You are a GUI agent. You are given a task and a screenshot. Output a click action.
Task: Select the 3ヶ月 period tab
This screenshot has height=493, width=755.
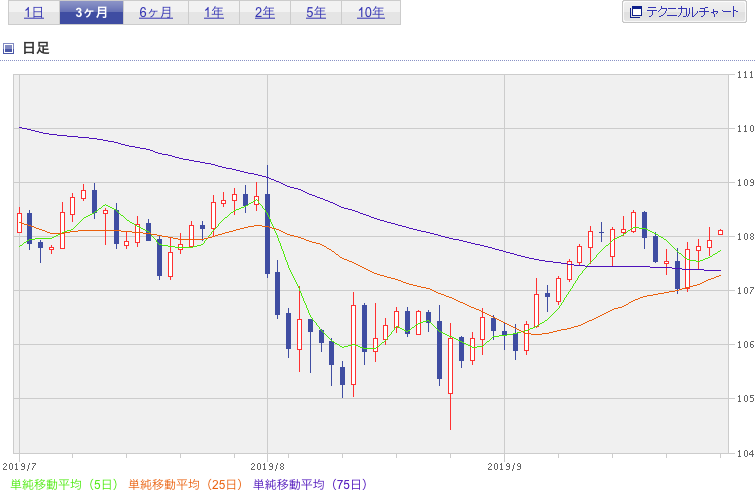[x=91, y=13]
